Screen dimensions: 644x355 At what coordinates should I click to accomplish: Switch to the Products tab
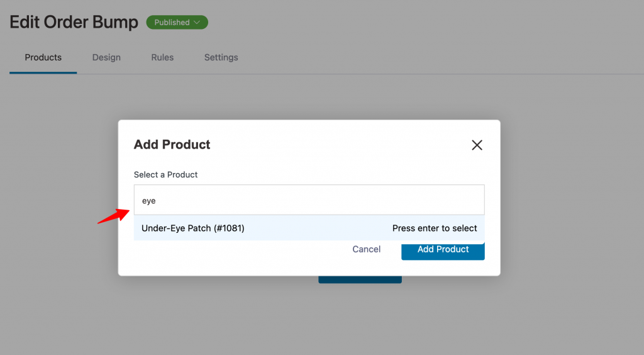[x=43, y=57]
